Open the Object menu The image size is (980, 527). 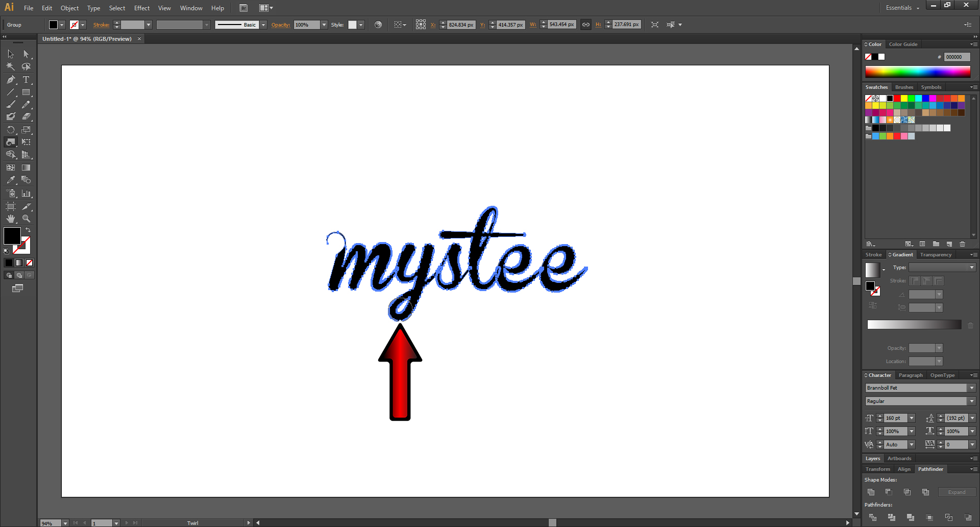(69, 8)
